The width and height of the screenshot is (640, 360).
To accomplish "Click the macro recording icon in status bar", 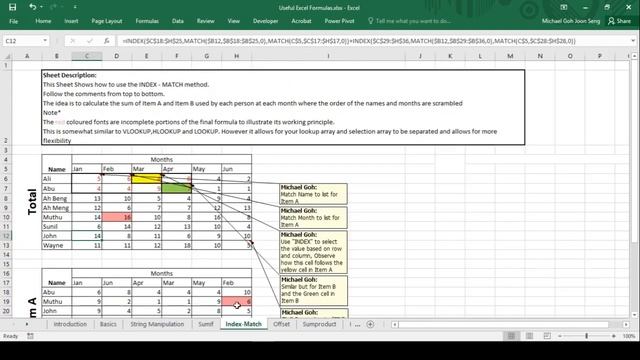I will coord(30,336).
